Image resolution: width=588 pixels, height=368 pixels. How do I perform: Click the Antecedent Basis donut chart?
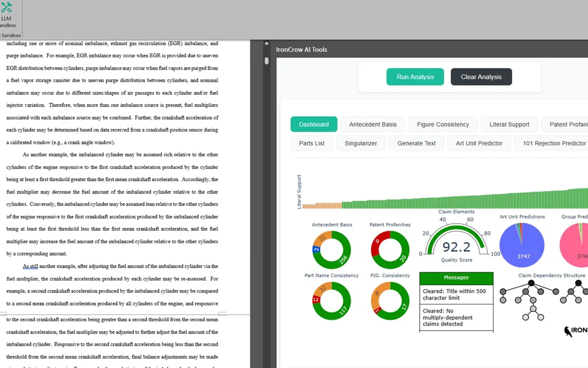[x=331, y=250]
